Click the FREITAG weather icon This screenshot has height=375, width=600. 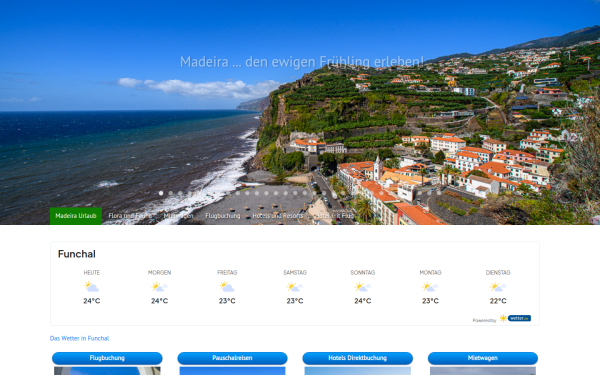[227, 287]
